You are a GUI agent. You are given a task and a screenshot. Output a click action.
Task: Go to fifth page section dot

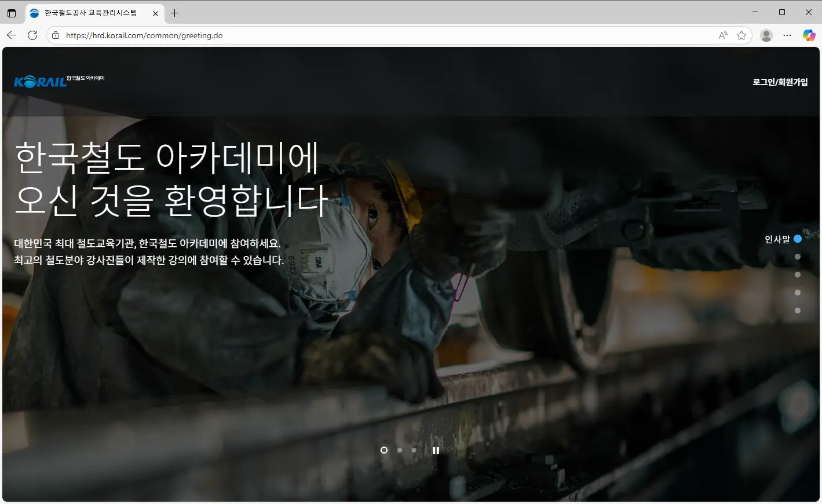(x=798, y=311)
